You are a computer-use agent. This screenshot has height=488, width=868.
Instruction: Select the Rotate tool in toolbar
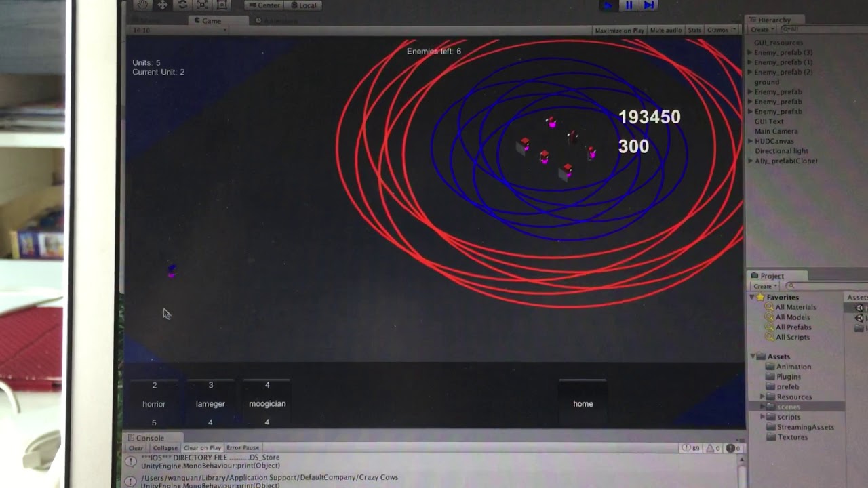coord(182,5)
